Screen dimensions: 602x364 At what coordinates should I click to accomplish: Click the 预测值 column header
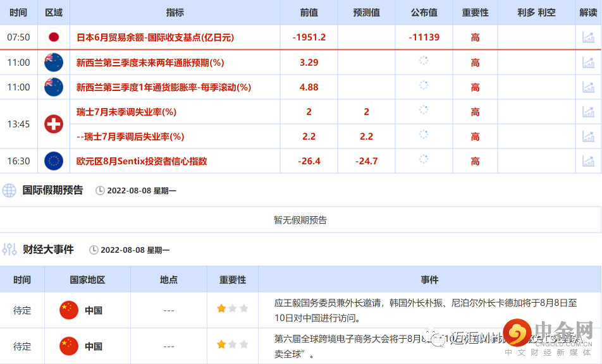tap(366, 13)
